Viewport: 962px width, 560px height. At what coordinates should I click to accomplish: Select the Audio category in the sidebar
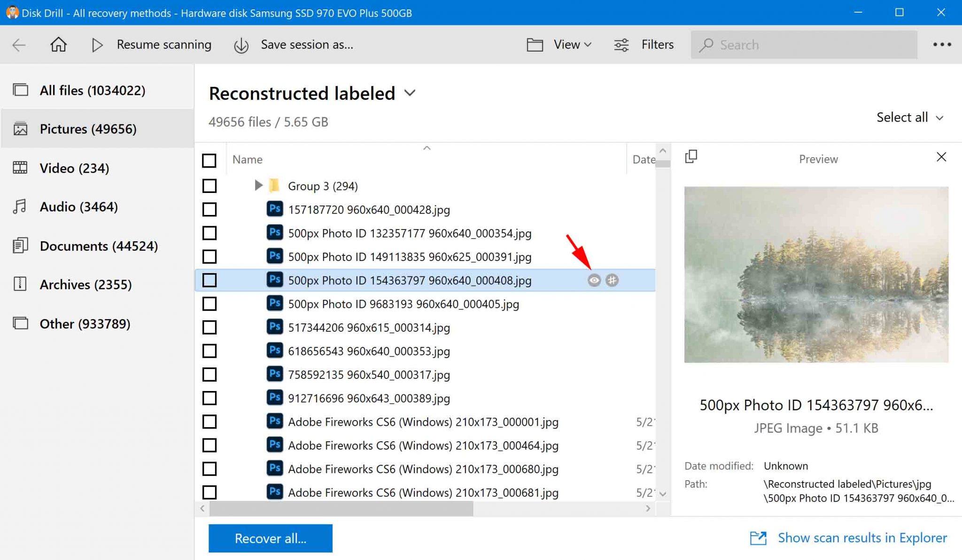coord(78,207)
